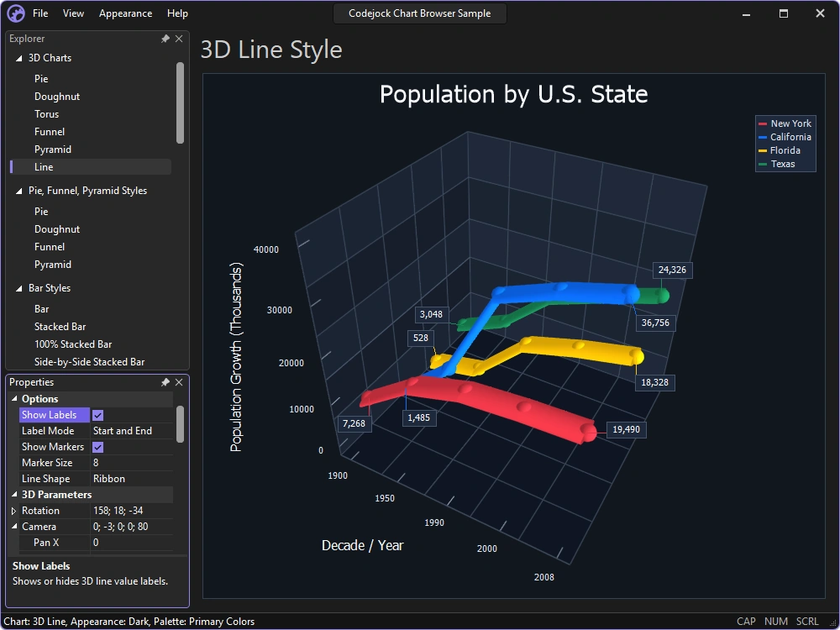
Task: Pin the Explorer panel
Action: (165, 39)
